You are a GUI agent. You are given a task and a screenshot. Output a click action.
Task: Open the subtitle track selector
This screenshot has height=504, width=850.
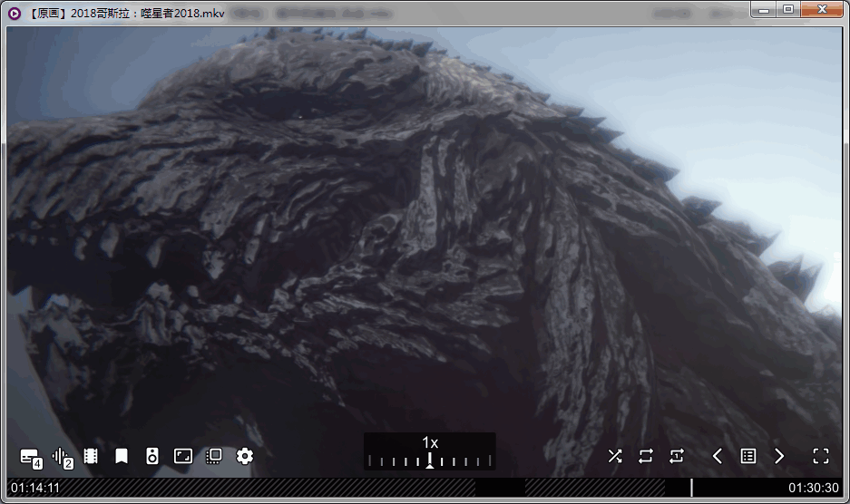[x=30, y=457]
